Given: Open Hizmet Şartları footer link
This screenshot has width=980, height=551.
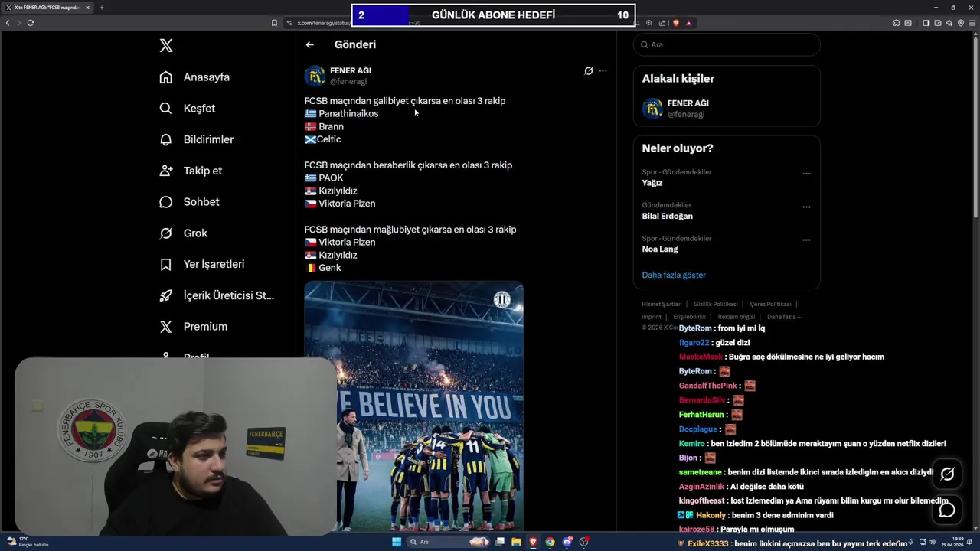Looking at the screenshot, I should 661,304.
